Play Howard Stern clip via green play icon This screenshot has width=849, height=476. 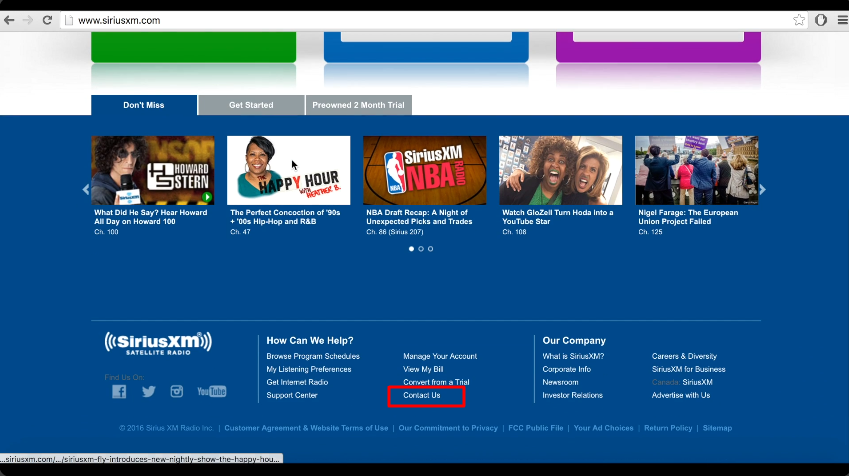pos(206,197)
